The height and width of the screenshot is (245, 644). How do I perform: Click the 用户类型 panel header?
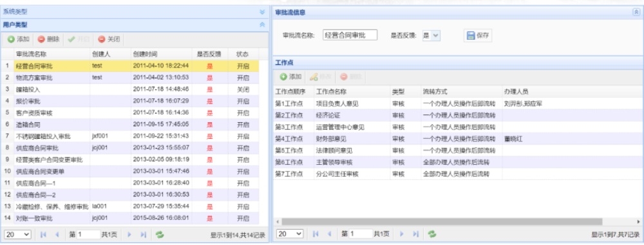point(135,24)
